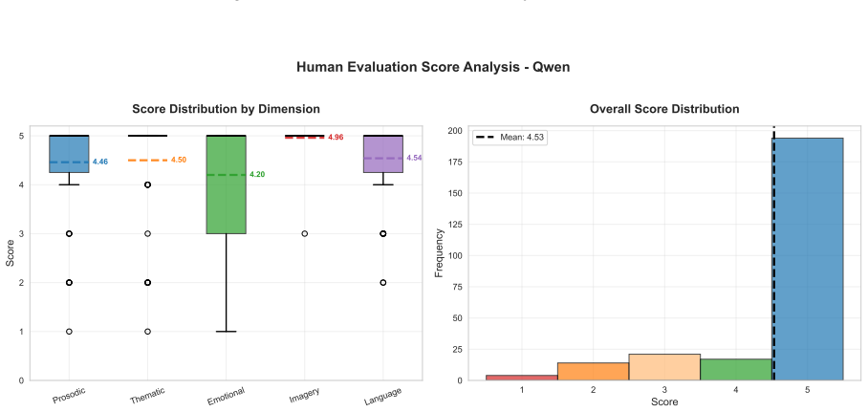The width and height of the screenshot is (868, 412).
Task: Click the Thematic outlier point at score 4
Action: pos(147,184)
